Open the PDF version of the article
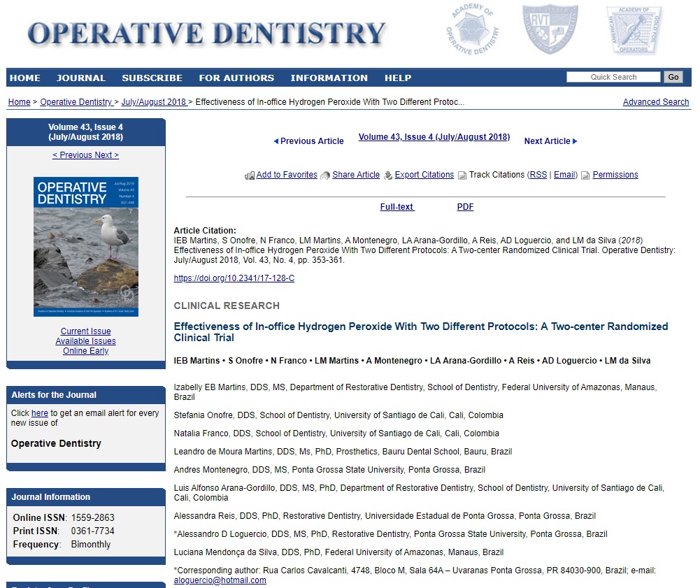Screen dimensions: 700x588 [465, 207]
